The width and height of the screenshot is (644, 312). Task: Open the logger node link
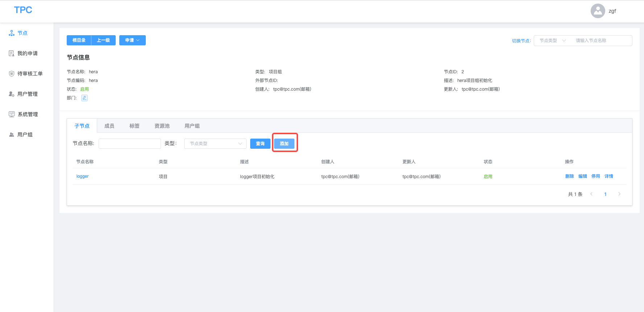click(x=82, y=176)
